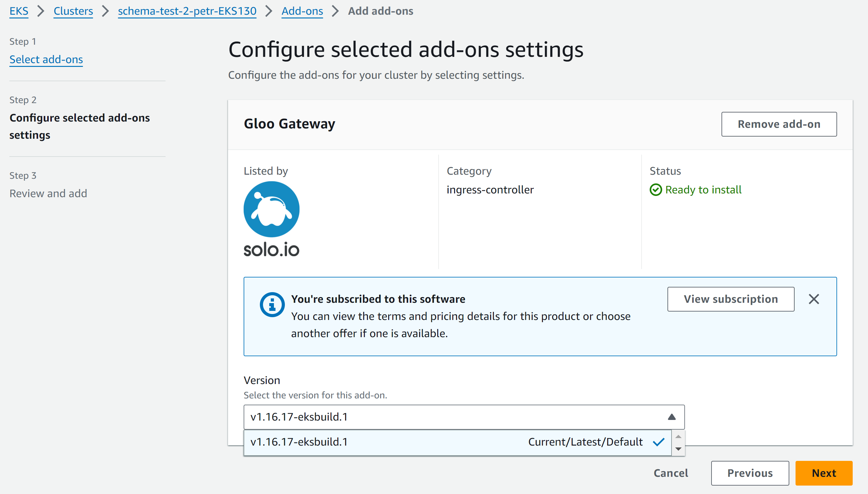Viewport: 868px width, 494px height.
Task: Click the info icon in subscription banner
Action: (272, 304)
